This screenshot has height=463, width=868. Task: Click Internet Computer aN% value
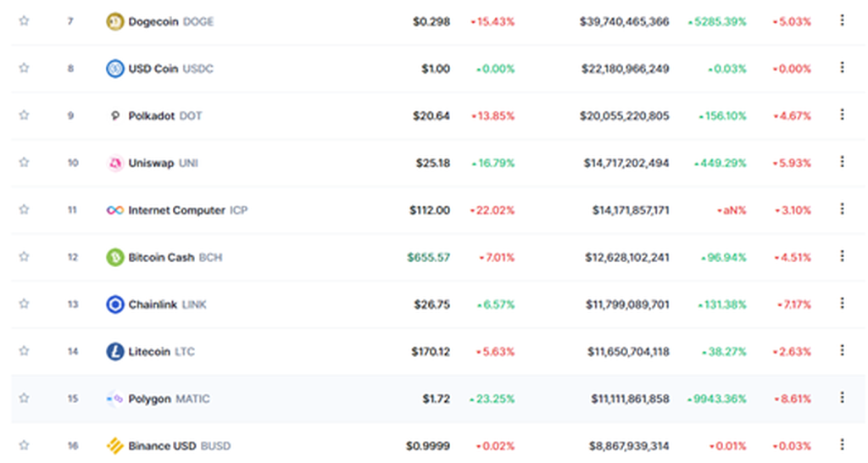point(732,210)
